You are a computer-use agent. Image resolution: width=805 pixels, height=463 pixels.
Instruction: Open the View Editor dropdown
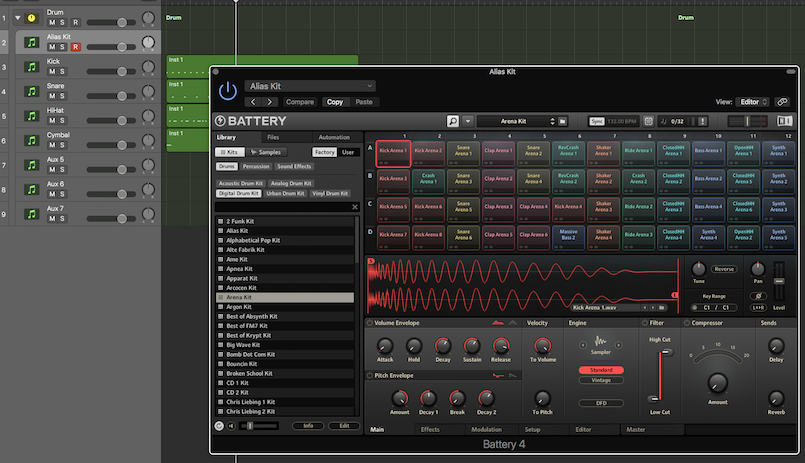pyautogui.click(x=752, y=102)
